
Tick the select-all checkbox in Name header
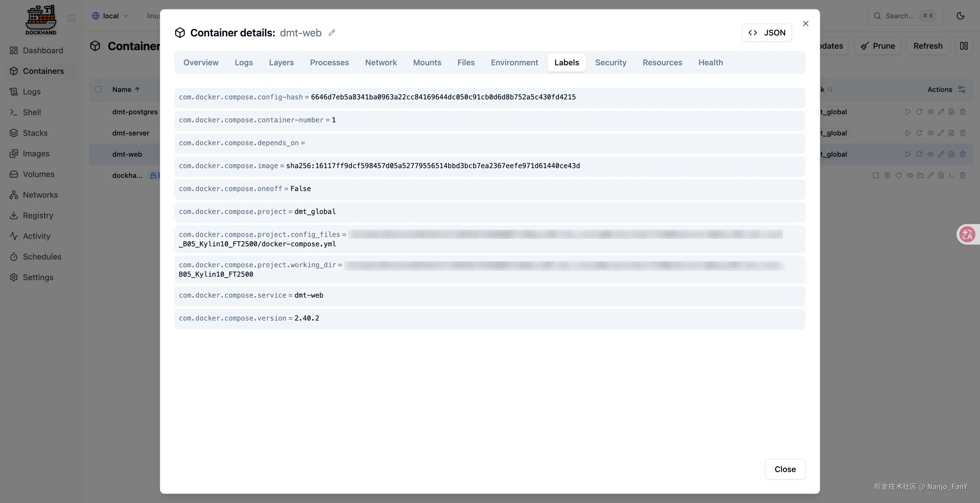[x=98, y=89]
